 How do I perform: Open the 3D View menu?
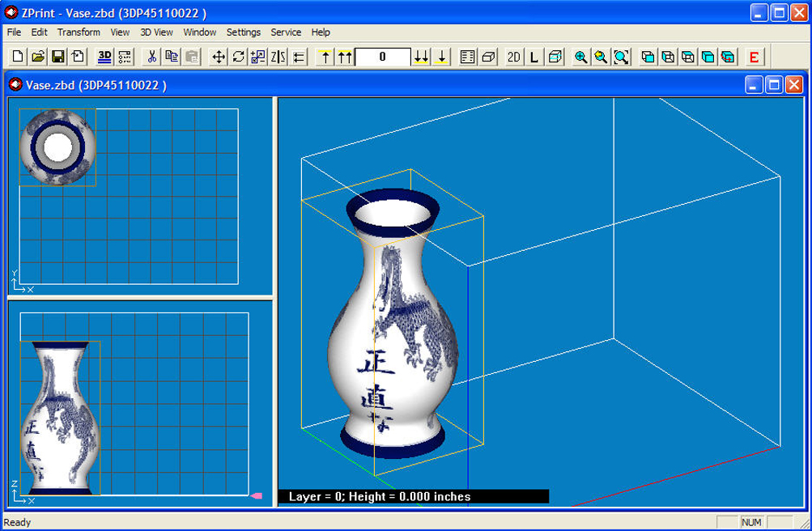[155, 32]
